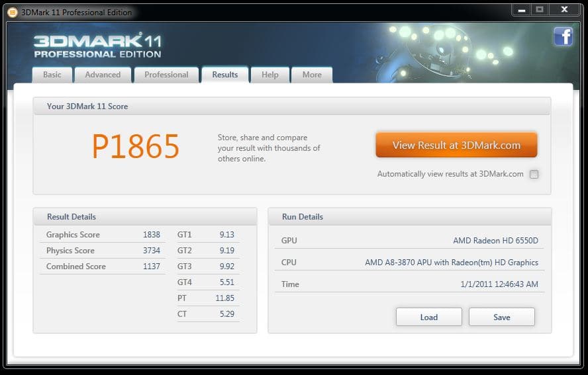
Task: Click GT3 result 9.92
Action: [x=227, y=267]
